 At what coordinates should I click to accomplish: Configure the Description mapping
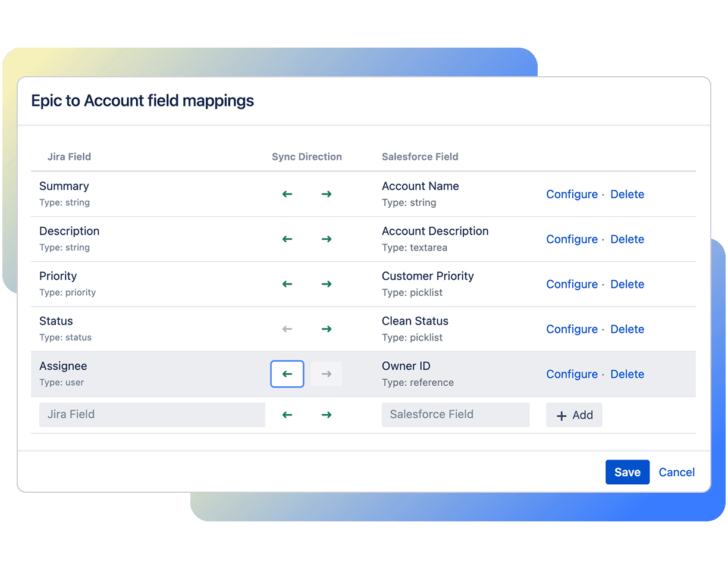pyautogui.click(x=572, y=240)
